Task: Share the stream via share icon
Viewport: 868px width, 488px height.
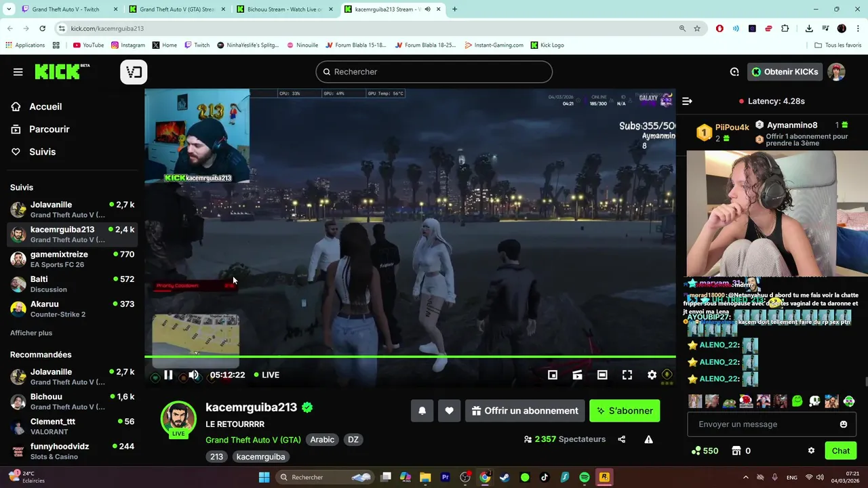Action: (x=622, y=439)
